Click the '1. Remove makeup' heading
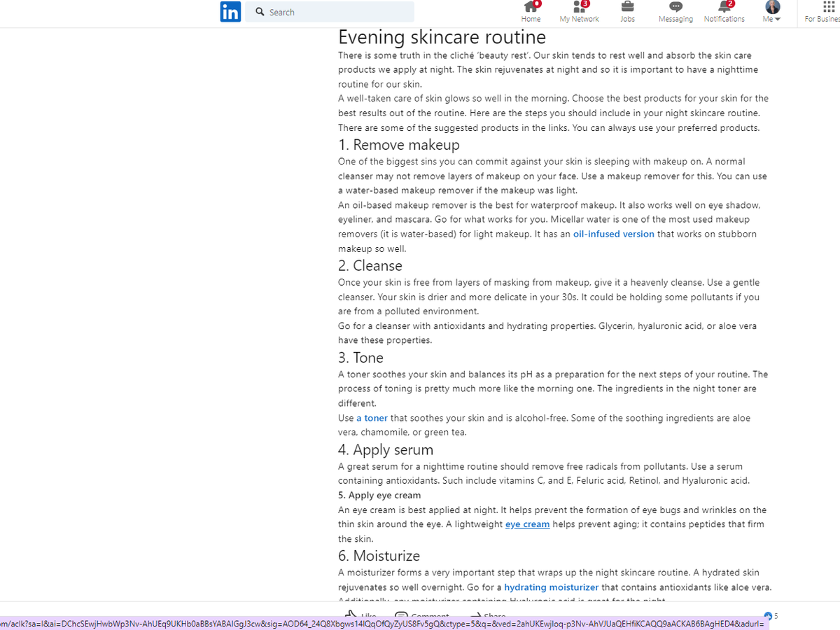This screenshot has width=840, height=630. 399,145
